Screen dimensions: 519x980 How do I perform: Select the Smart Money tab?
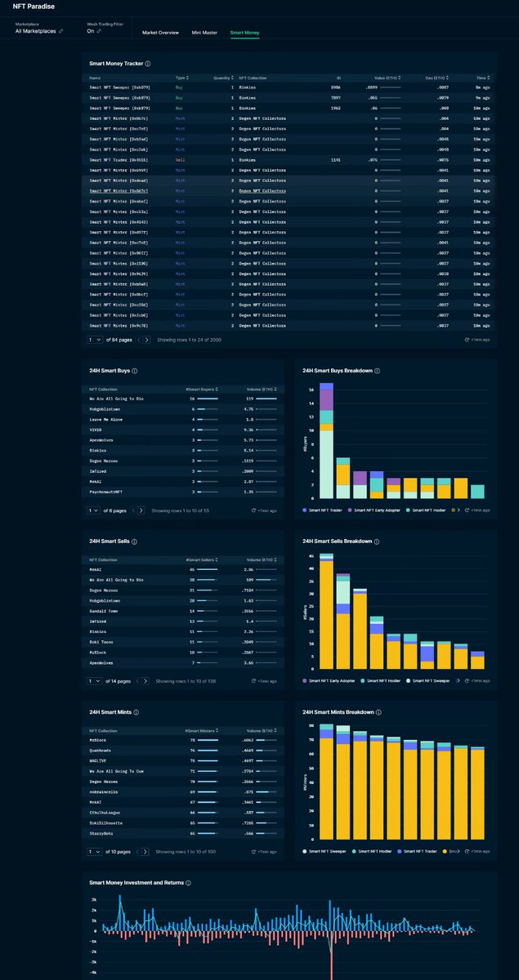pyautogui.click(x=244, y=33)
